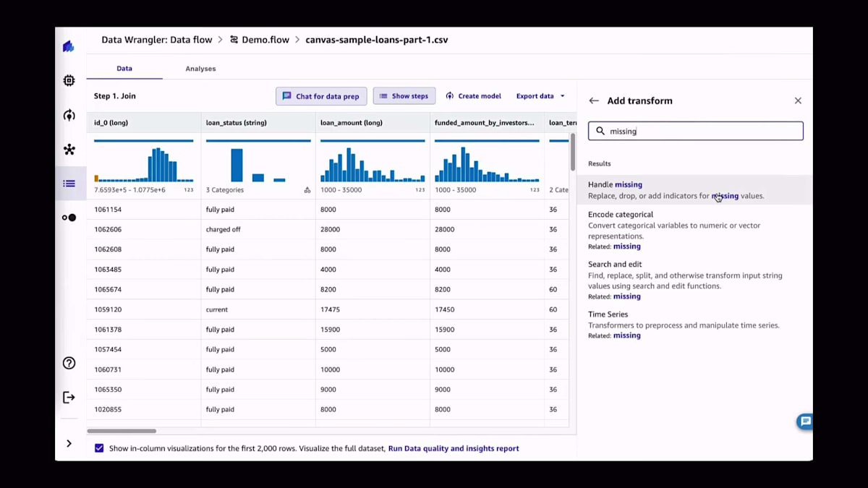Close the Add transform panel
Viewport: 868px width, 488px height.
798,100
